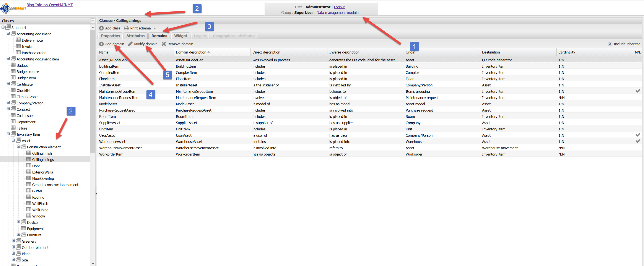644x266 pixels.
Task: Expand the Device tree node
Action: [x=18, y=222]
